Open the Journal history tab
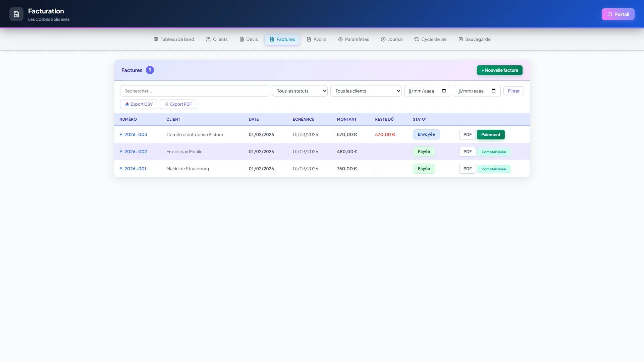Viewport: 644px width, 362px height. [x=392, y=39]
